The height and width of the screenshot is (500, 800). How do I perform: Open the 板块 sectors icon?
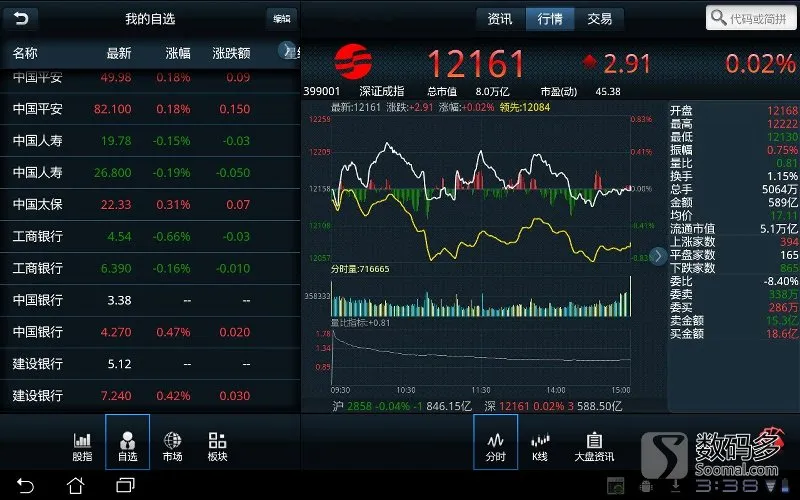tap(217, 447)
